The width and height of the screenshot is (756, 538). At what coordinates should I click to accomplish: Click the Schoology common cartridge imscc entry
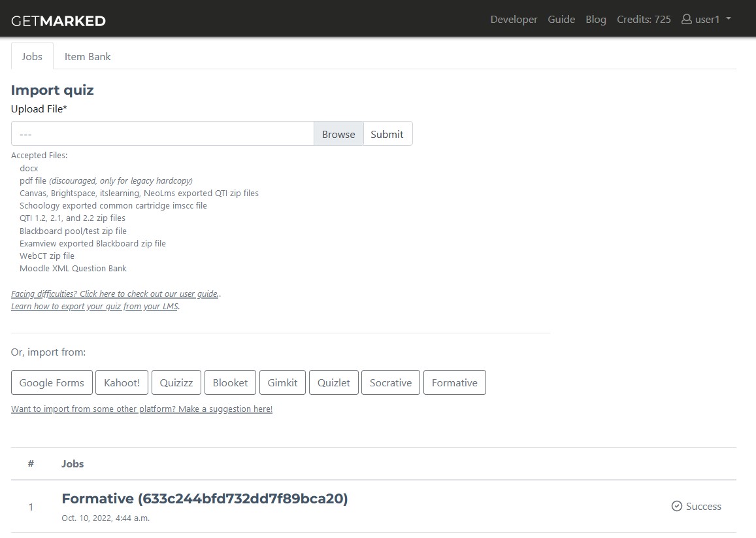[113, 205]
